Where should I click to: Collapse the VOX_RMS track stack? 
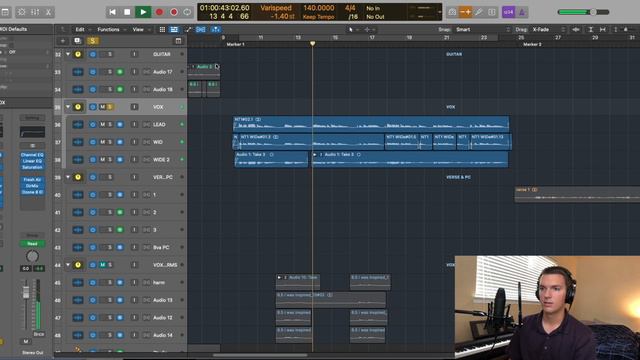pyautogui.click(x=68, y=264)
